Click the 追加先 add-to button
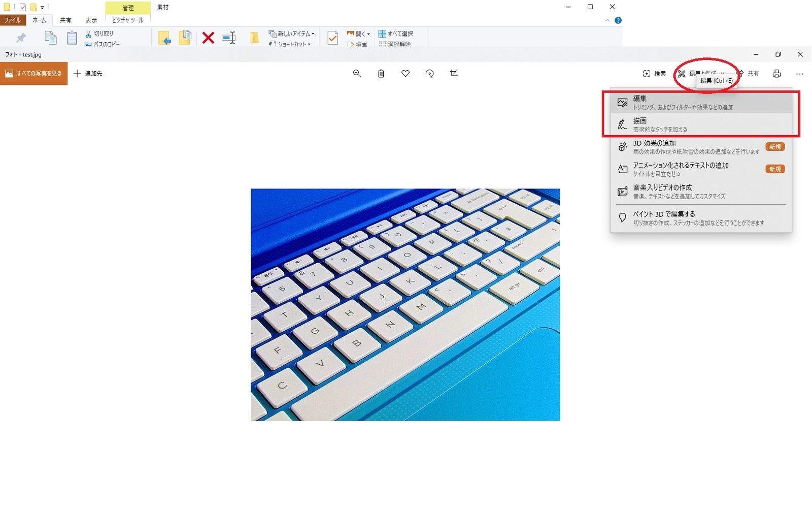This screenshot has height=508, width=812. point(88,74)
